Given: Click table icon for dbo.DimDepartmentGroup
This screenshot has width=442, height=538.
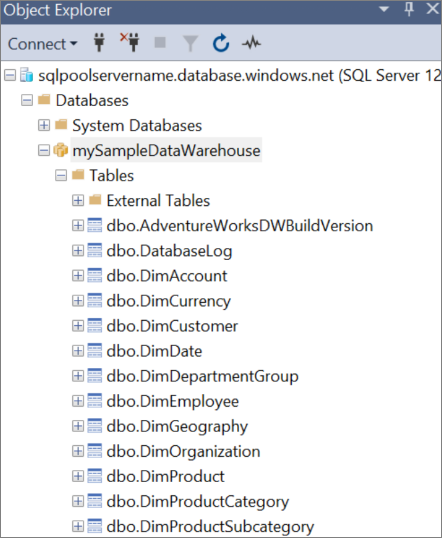Looking at the screenshot, I should point(95,376).
